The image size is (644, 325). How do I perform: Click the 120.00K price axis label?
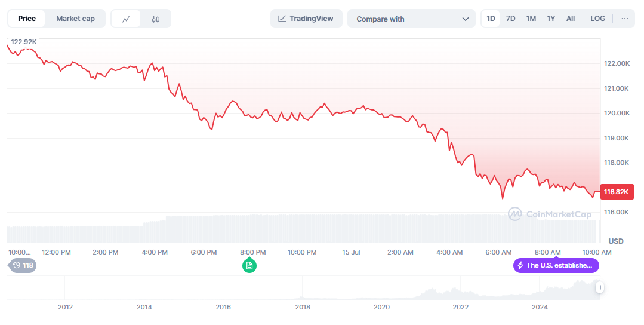[x=617, y=113]
